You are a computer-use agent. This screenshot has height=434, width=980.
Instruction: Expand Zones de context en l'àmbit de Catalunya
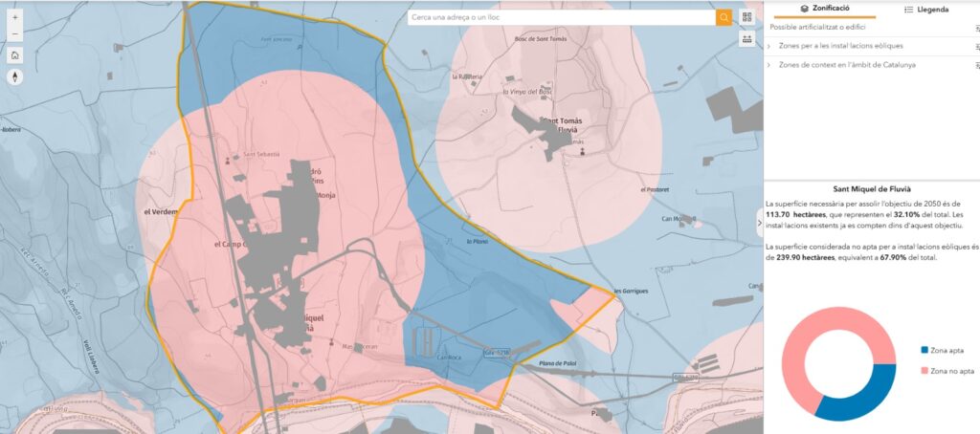(x=769, y=64)
